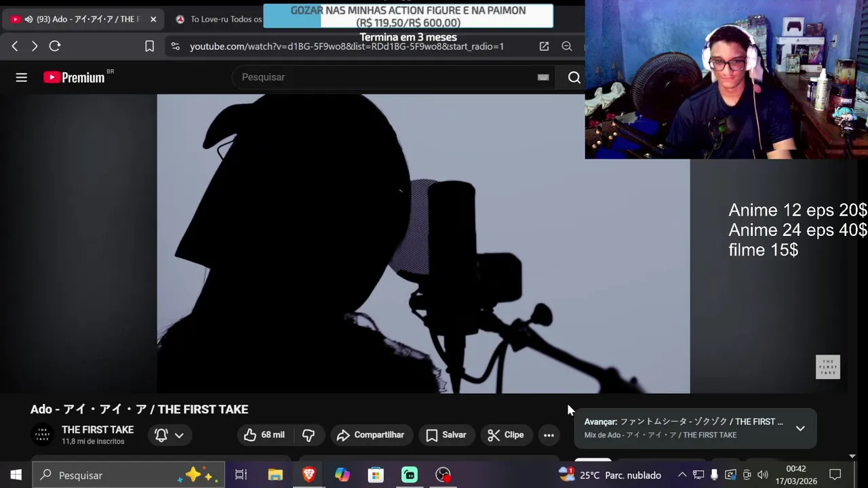Bookmark this page with the bookmark icon

(149, 46)
